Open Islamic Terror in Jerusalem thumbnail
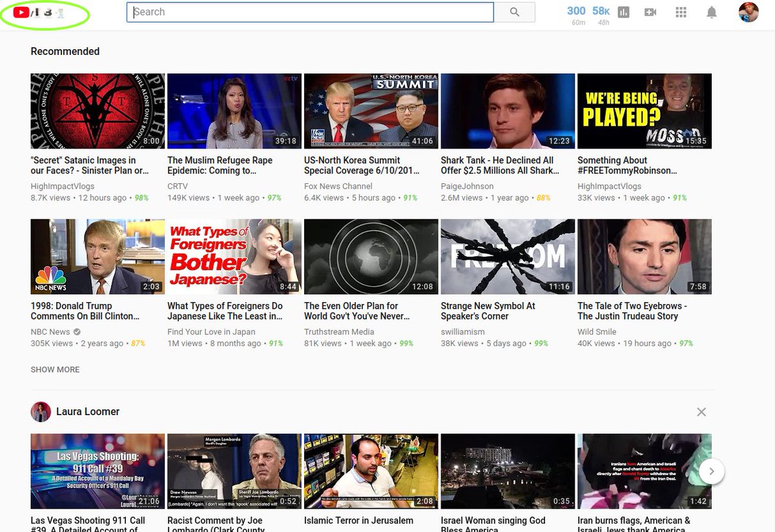Viewport: 775px width, 532px height. (x=371, y=471)
